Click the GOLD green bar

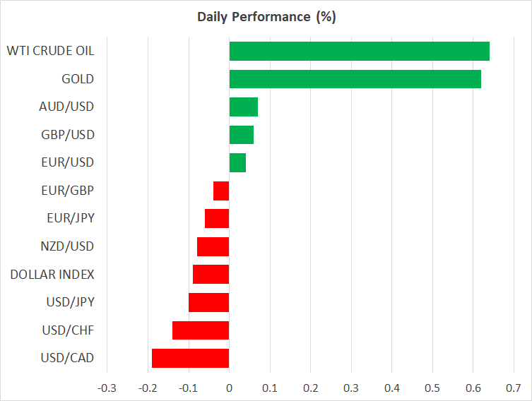pos(355,79)
